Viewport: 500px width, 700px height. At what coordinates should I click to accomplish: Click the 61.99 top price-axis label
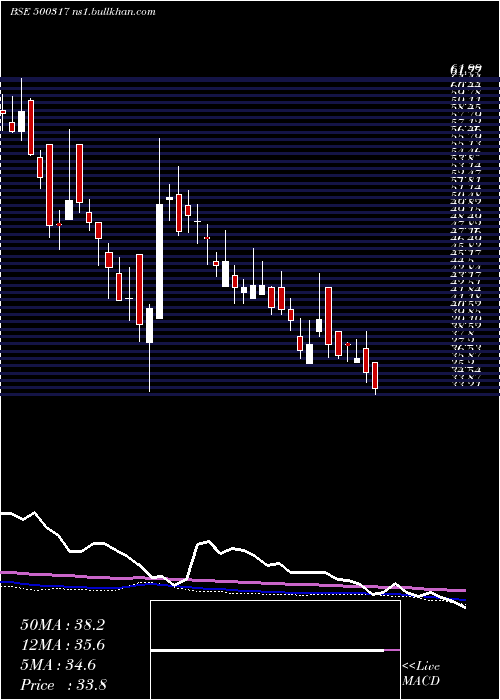coord(466,68)
